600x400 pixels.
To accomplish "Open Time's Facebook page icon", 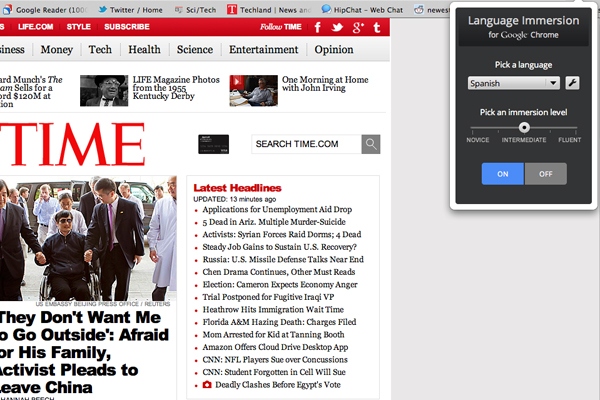I will click(318, 27).
